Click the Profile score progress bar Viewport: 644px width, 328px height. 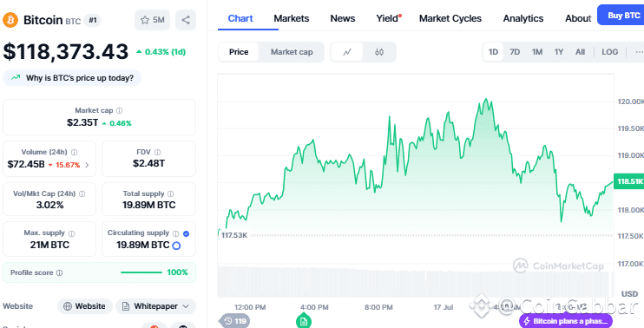(x=141, y=272)
